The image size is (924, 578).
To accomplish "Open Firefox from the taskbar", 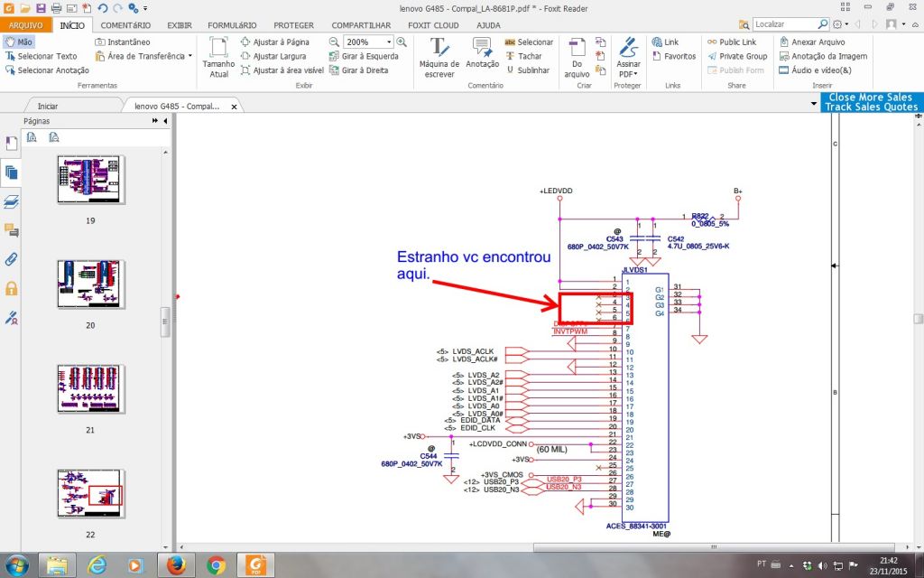I will [x=176, y=565].
